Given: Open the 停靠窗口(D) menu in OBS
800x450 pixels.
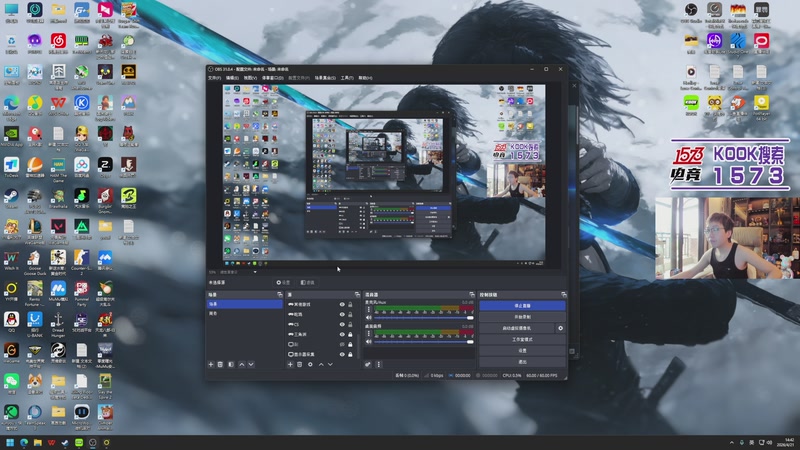Looking at the screenshot, I should coord(272,78).
